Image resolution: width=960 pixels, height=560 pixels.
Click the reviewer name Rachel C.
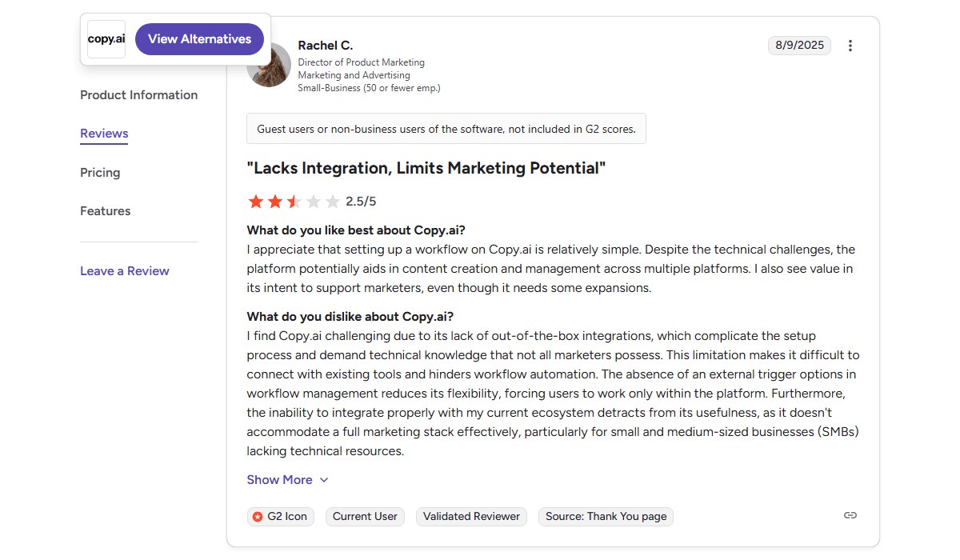click(325, 46)
